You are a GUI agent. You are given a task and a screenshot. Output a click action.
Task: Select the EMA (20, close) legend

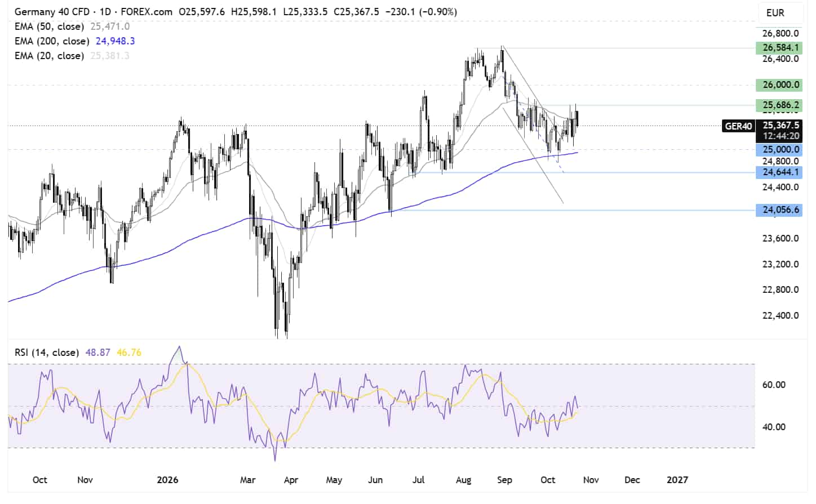click(x=49, y=56)
